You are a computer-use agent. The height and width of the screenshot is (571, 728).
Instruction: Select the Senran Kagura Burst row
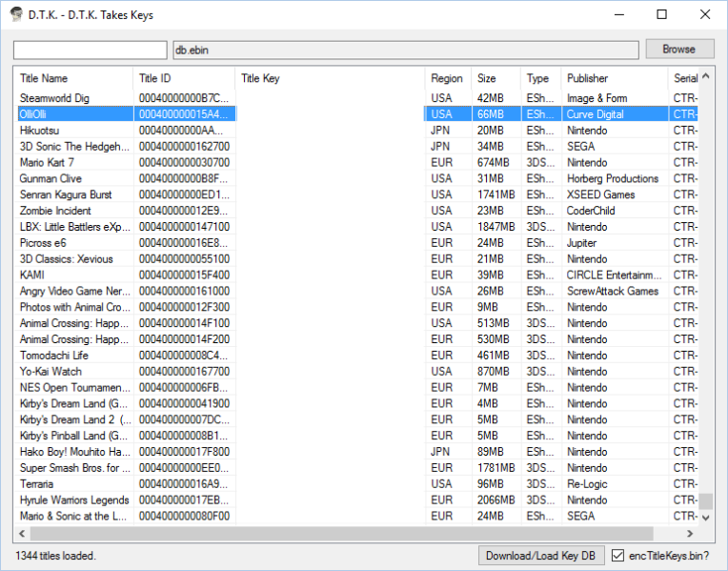click(356, 194)
